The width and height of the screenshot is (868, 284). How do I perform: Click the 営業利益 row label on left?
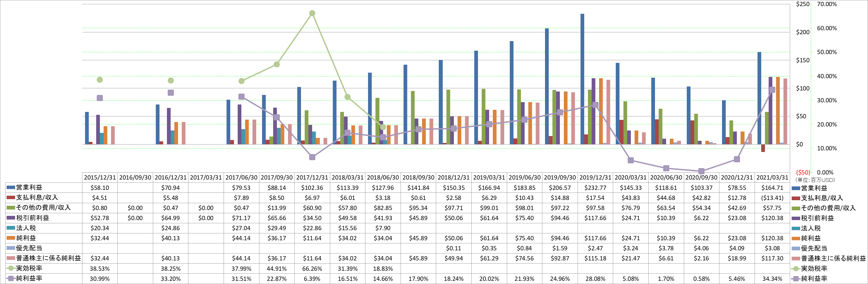(x=29, y=187)
